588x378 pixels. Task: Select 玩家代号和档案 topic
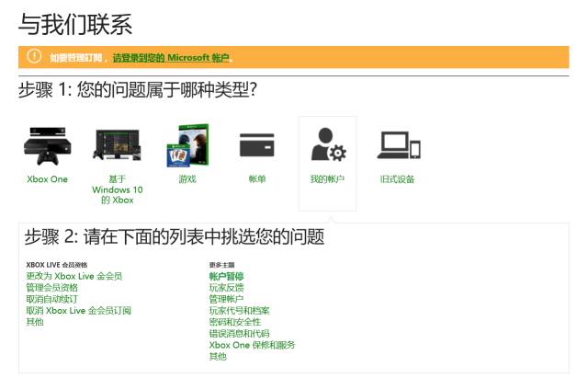click(x=239, y=311)
